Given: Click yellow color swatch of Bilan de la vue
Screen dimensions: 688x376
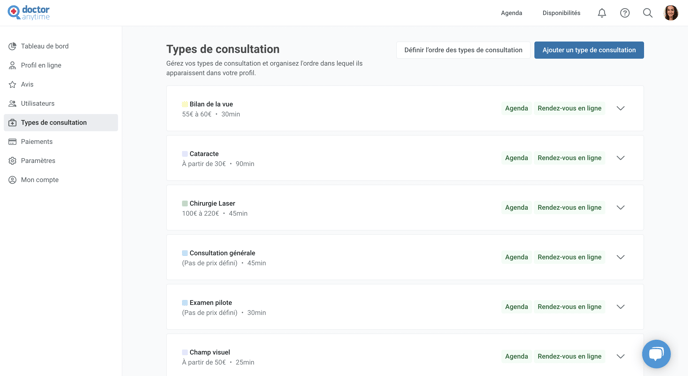Looking at the screenshot, I should coord(185,104).
